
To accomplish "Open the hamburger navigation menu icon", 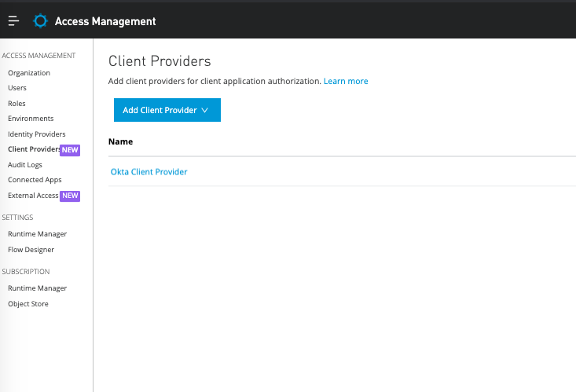I will click(13, 21).
